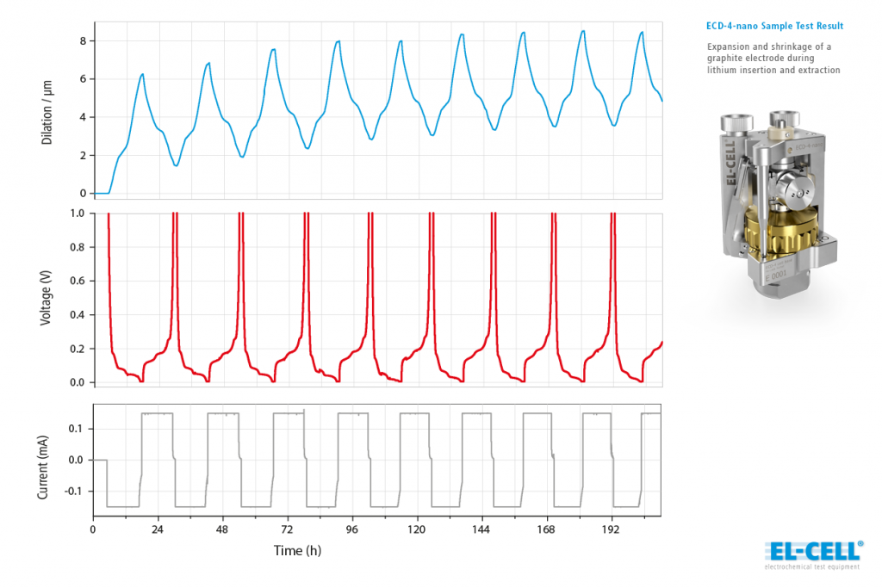
Task: Click the 'Current (mA)' axis label
Action: (47, 460)
